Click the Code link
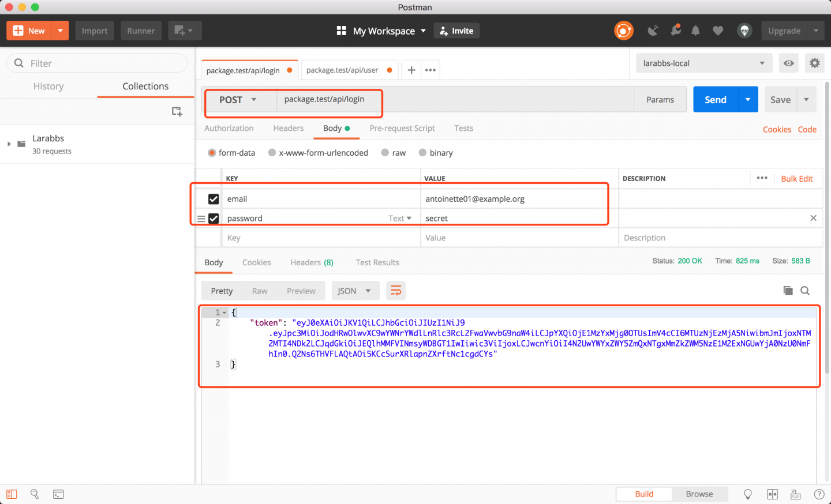Screen dimensions: 831x504 click(x=807, y=129)
